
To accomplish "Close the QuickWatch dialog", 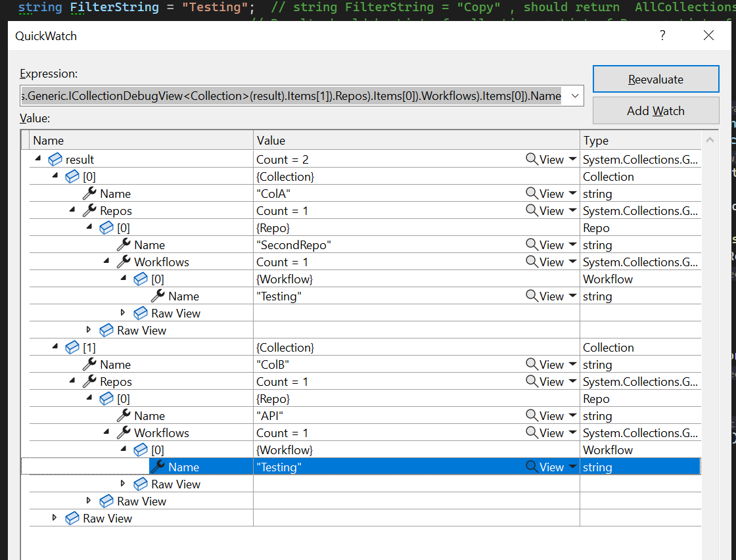I will coord(708,35).
